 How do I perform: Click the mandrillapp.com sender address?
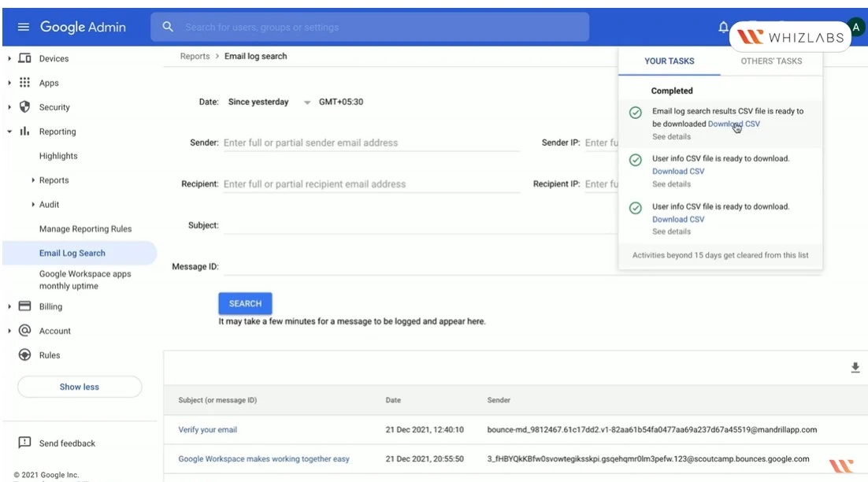pyautogui.click(x=652, y=429)
